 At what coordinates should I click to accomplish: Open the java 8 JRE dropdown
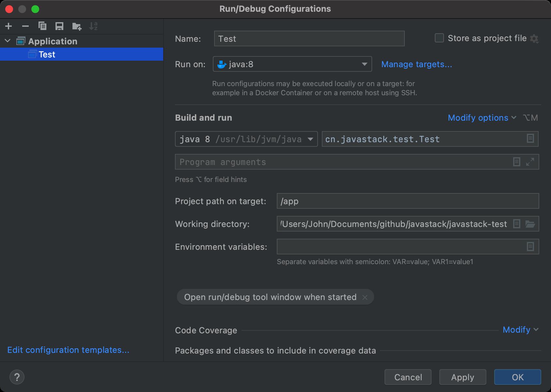(310, 139)
